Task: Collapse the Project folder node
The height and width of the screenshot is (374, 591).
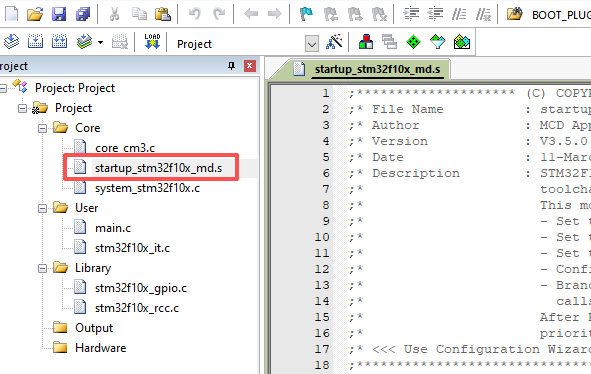Action: coord(23,109)
